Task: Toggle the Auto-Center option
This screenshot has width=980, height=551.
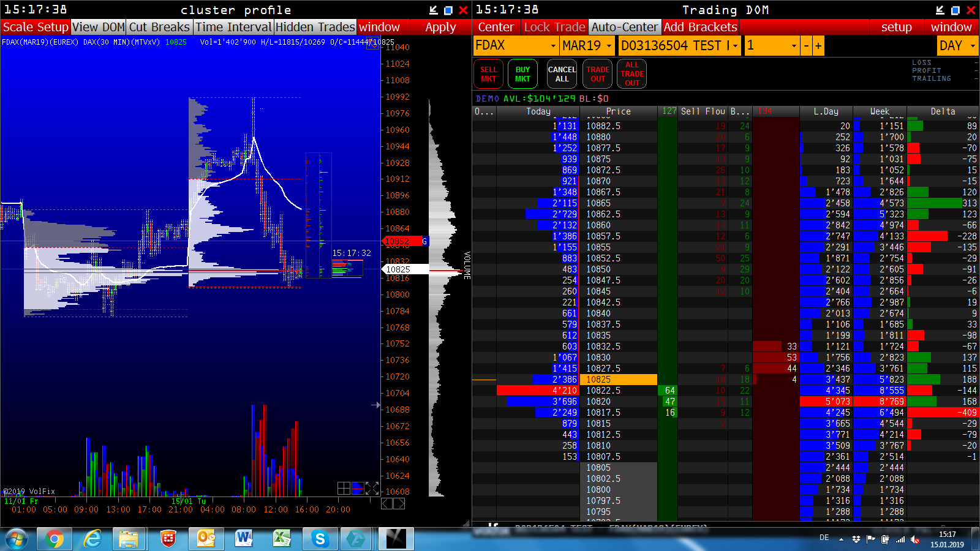Action: pos(625,27)
